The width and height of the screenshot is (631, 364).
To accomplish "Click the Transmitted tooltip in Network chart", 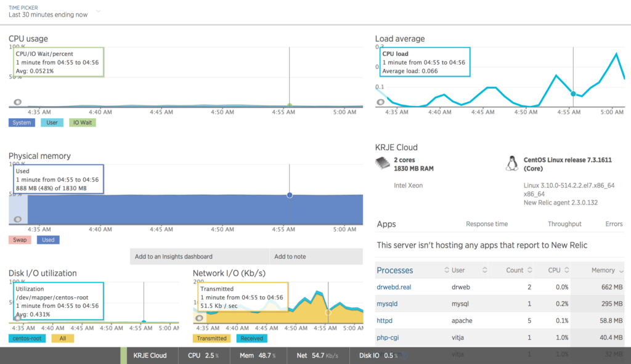I will (x=242, y=297).
